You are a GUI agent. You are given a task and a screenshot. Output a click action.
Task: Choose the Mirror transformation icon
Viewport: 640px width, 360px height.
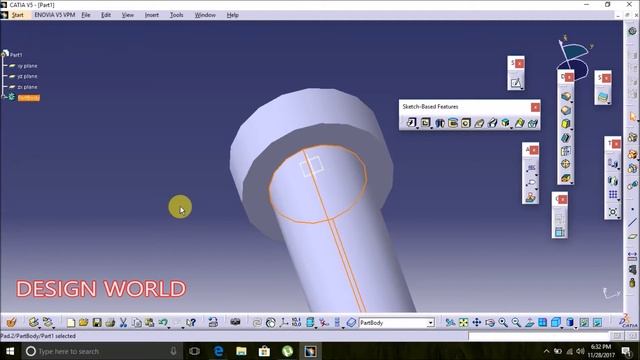click(613, 181)
